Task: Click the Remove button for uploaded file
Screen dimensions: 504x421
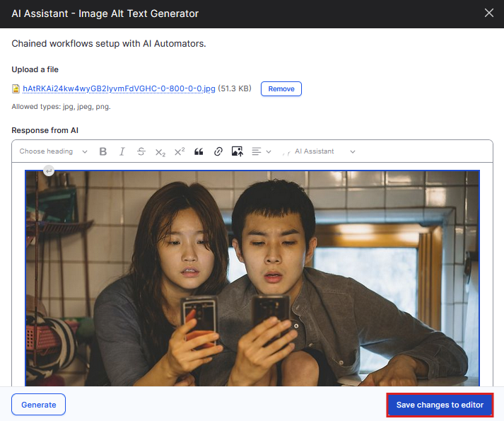Action: click(281, 89)
